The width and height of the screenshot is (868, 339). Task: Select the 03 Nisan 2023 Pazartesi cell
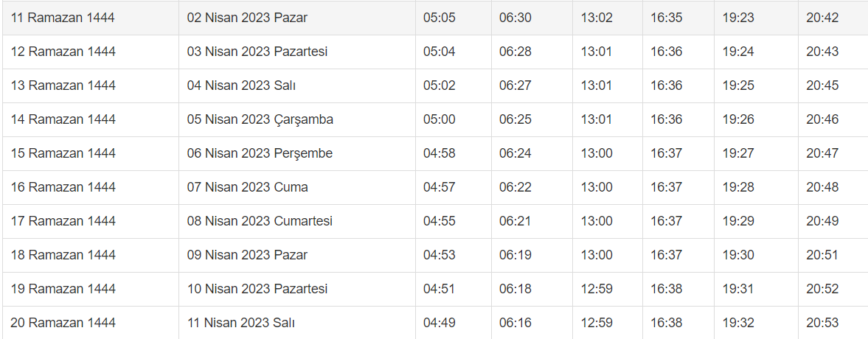[x=257, y=52]
